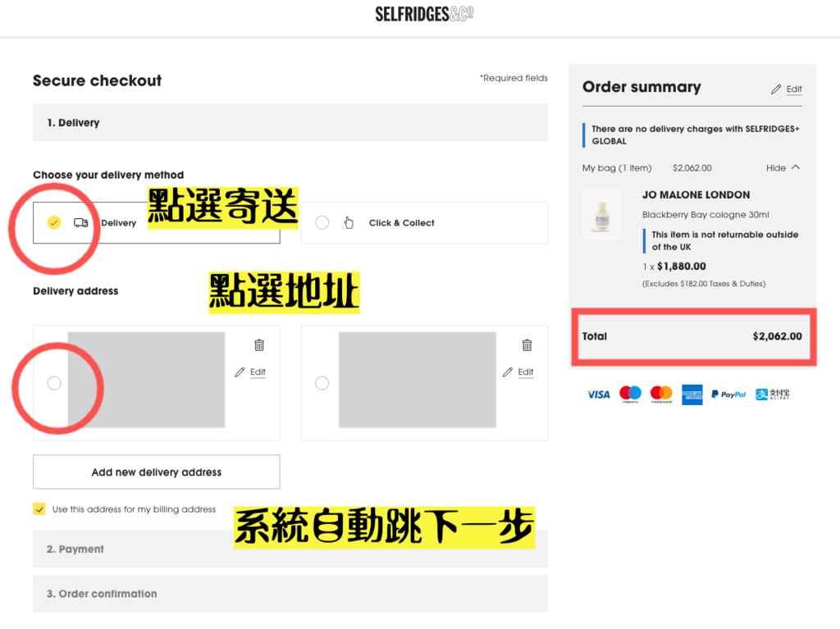Click pencil icon on second address card
This screenshot has width=840, height=629.
(x=507, y=371)
